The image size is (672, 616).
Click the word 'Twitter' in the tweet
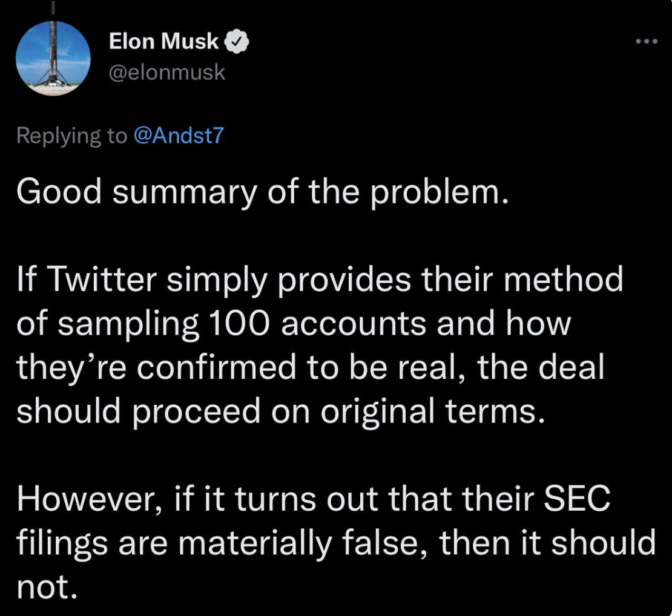104,279
